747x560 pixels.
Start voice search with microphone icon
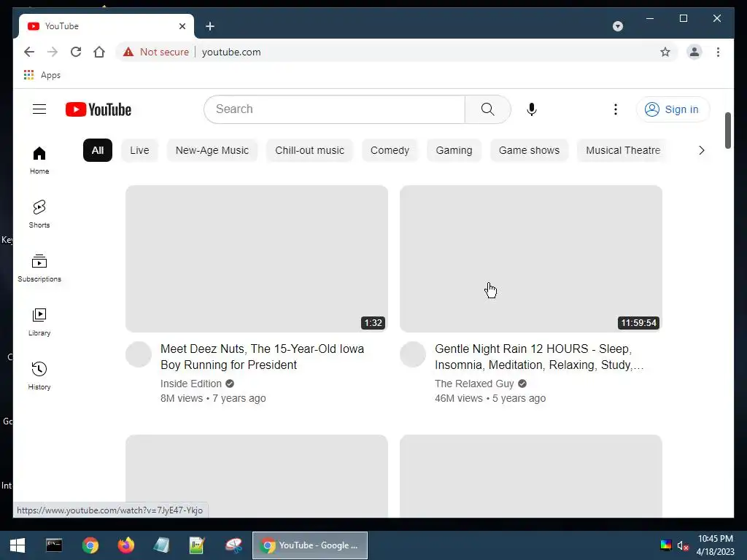(532, 109)
